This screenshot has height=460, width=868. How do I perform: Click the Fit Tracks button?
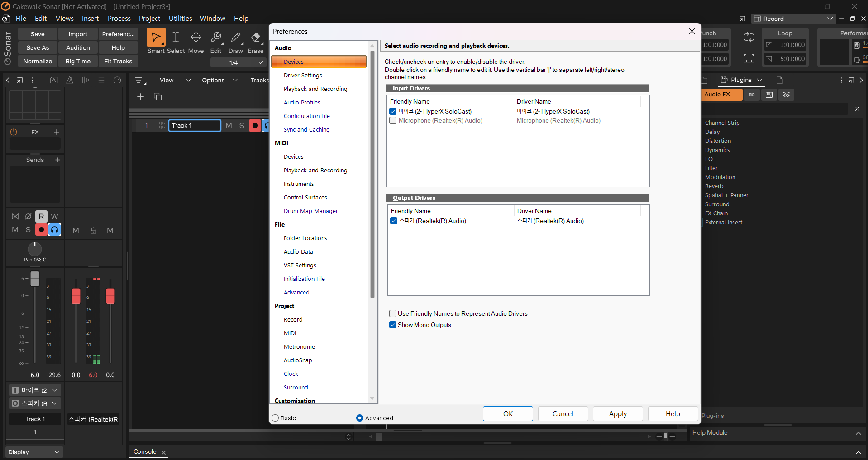tap(118, 61)
